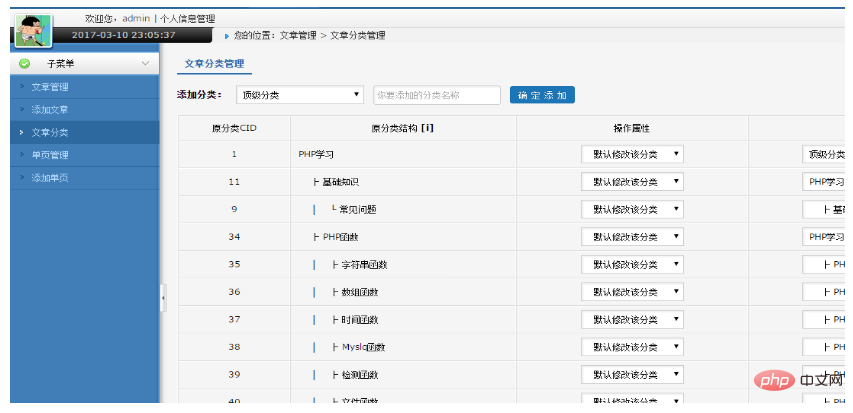Click the [i] info marker in header
Screen dimensions: 853x413
427,128
